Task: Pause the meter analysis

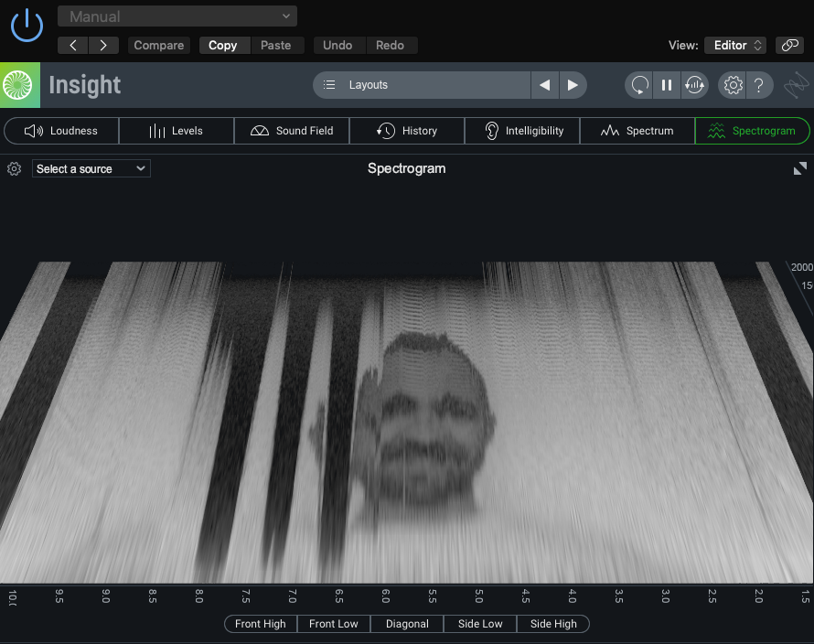Action: point(667,85)
